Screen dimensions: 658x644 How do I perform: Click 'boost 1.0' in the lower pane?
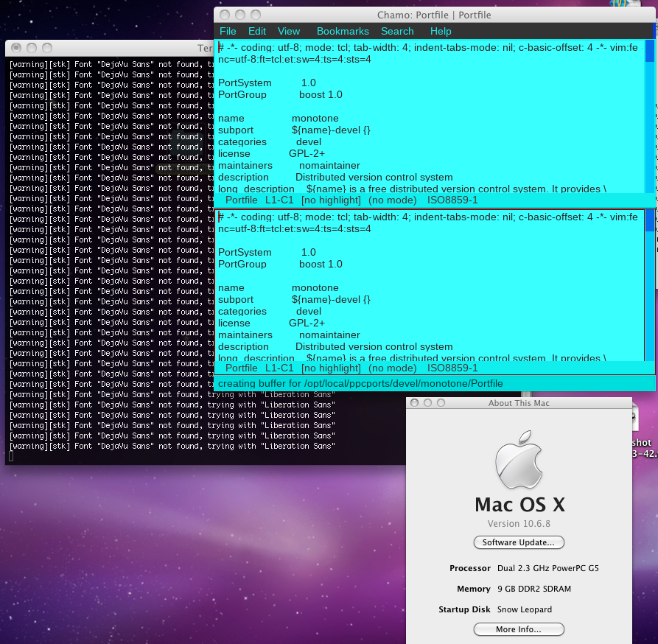[x=321, y=264]
